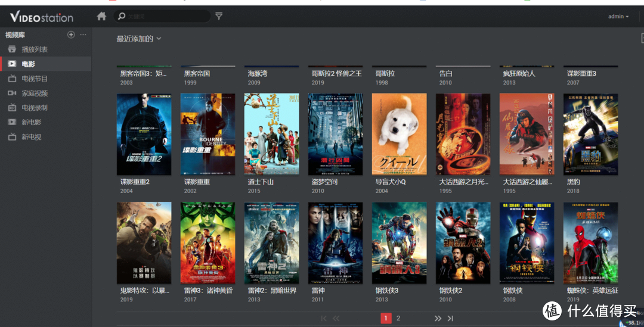Screen dimensions: 644x327
Task: Open the admin account dropdown
Action: 618,17
